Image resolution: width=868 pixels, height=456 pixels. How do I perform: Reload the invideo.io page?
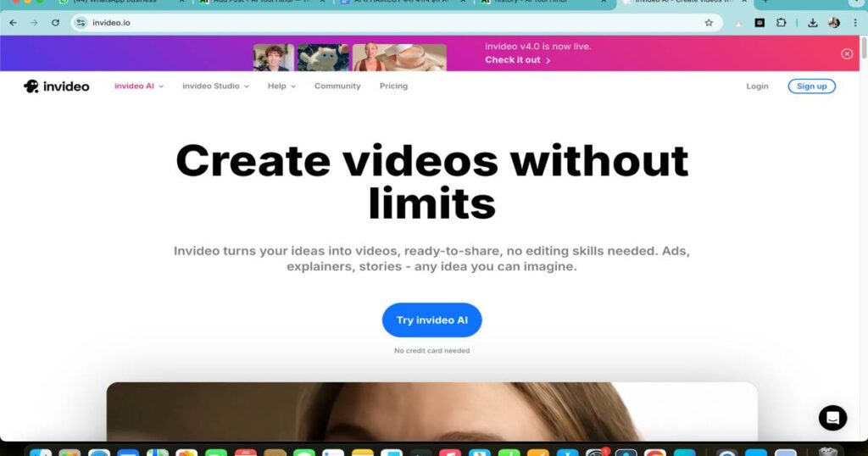(x=55, y=23)
